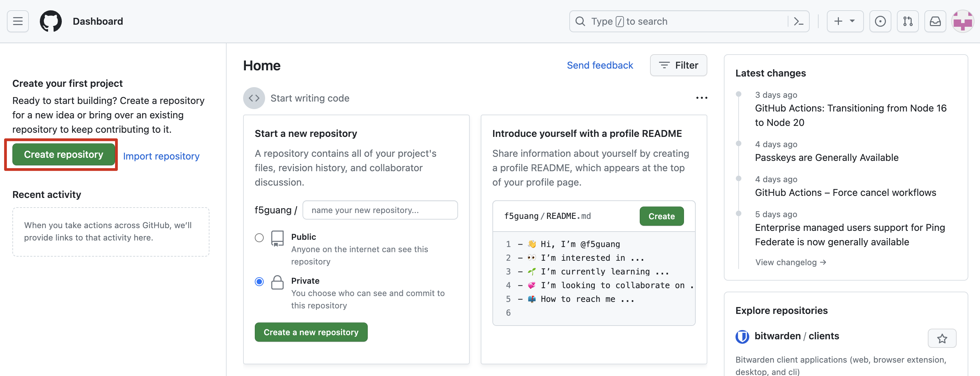
Task: Click README line 'How to reach me ...'
Action: pos(588,299)
